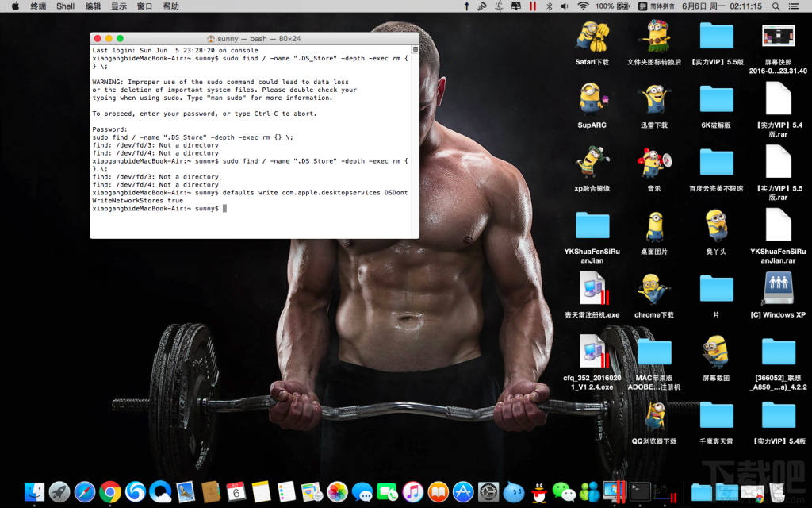The image size is (812, 508).
Task: Open Calendar icon showing 6 in Dock
Action: [236, 491]
